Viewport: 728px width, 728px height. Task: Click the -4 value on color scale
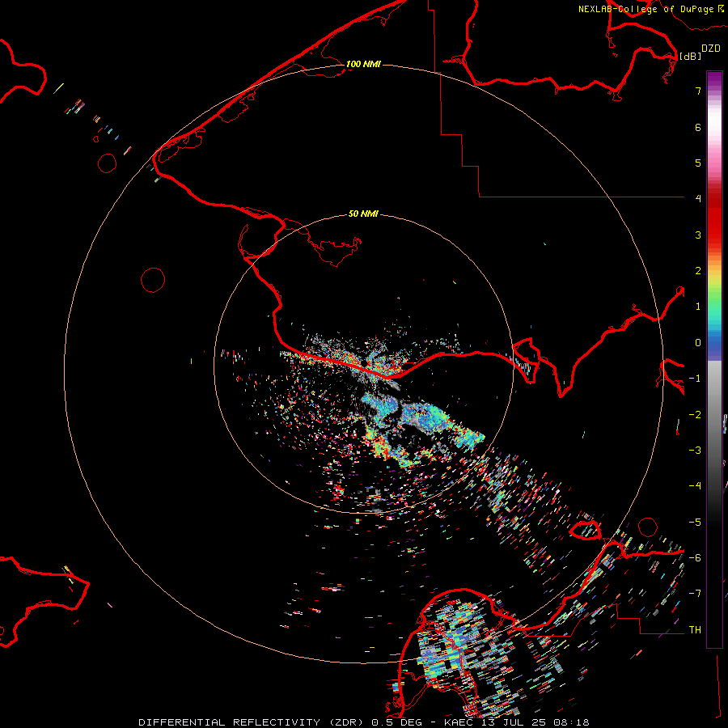pyautogui.click(x=695, y=486)
